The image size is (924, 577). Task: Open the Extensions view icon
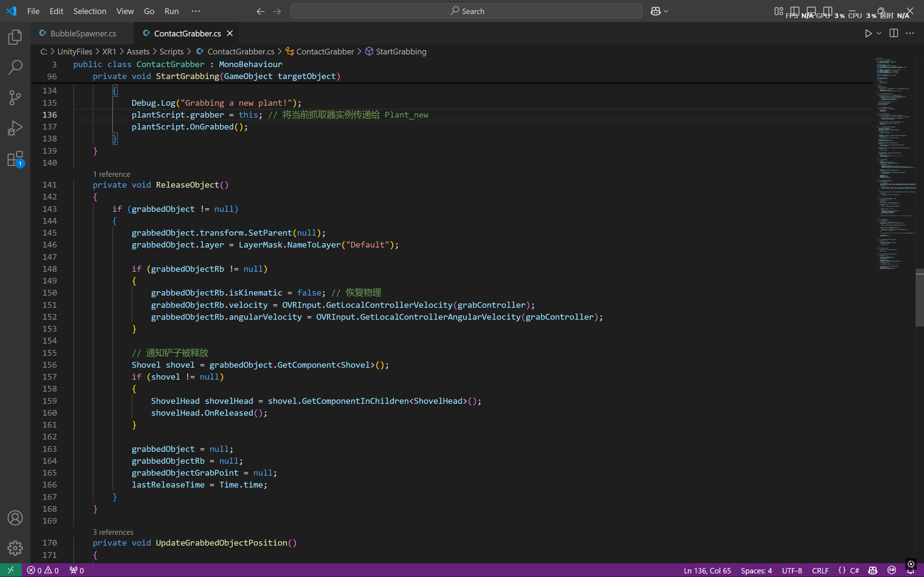pos(15,159)
